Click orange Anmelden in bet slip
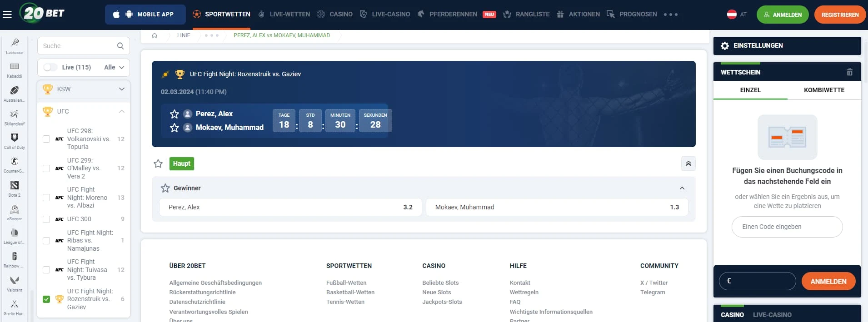 pyautogui.click(x=828, y=281)
